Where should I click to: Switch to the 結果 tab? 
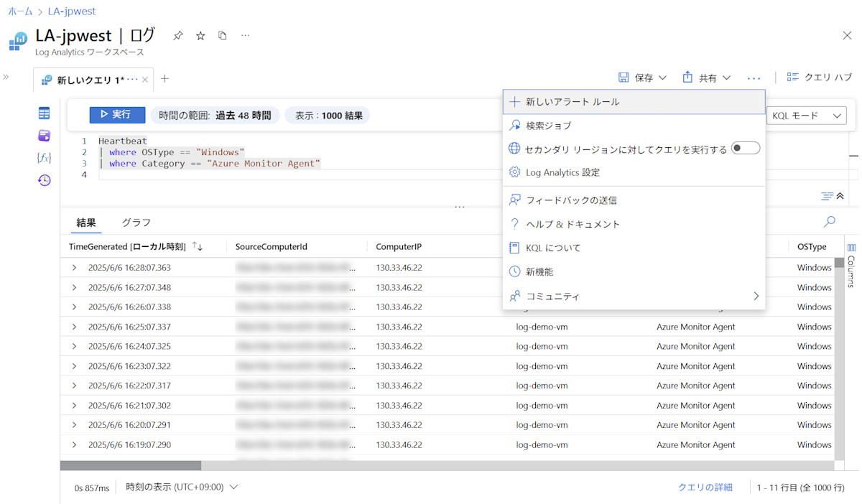86,223
